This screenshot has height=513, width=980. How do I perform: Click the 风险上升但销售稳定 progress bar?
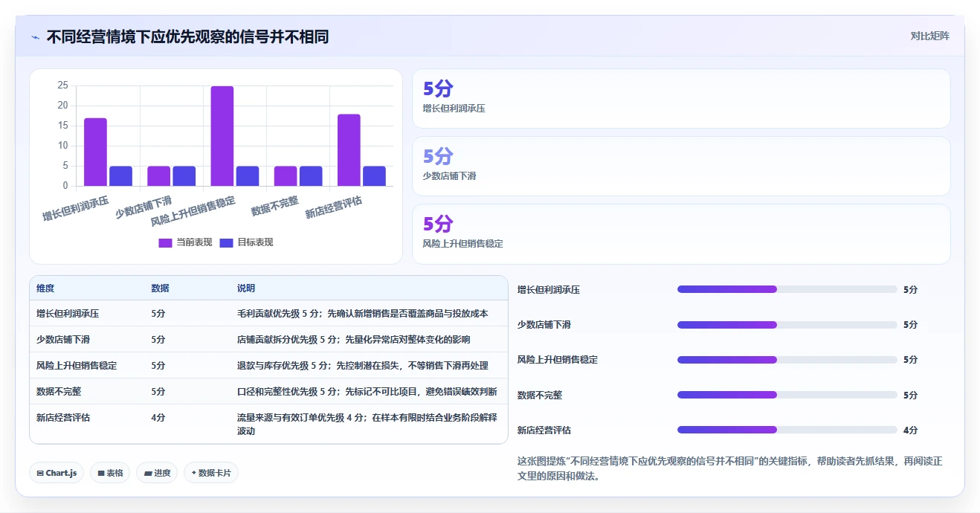point(787,360)
